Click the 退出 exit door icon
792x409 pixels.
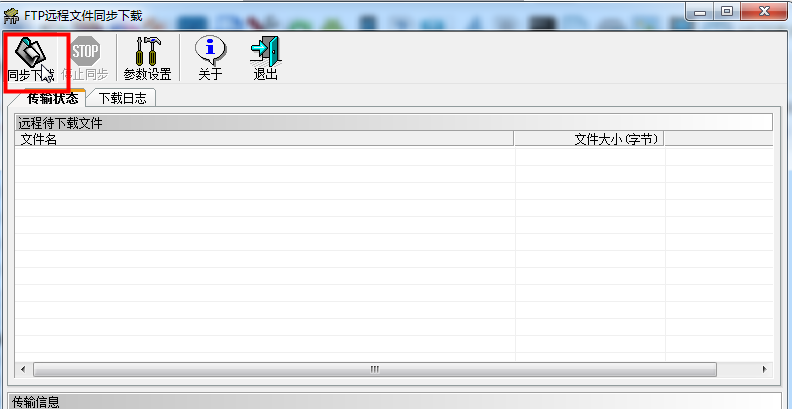click(x=265, y=59)
